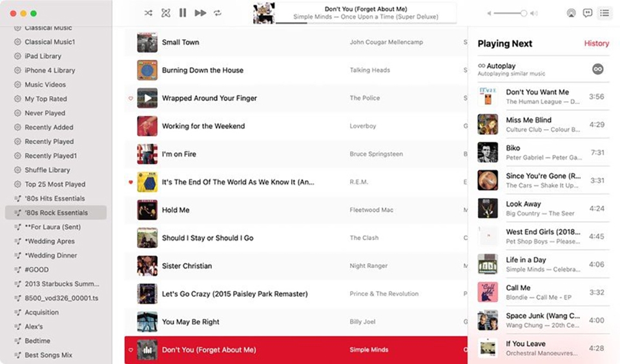Toggle the repeat button
The height and width of the screenshot is (364, 620).
pyautogui.click(x=218, y=13)
